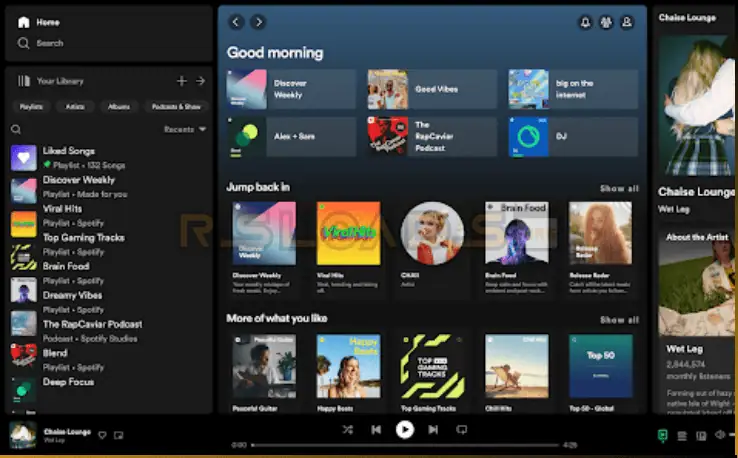Click the Chaise Lounge song title in the player bar
This screenshot has width=738, height=458.
67,432
